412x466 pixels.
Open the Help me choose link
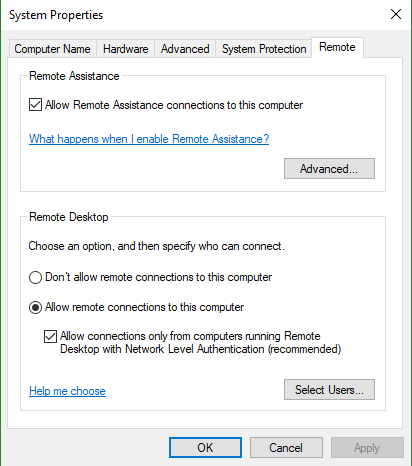coord(67,391)
